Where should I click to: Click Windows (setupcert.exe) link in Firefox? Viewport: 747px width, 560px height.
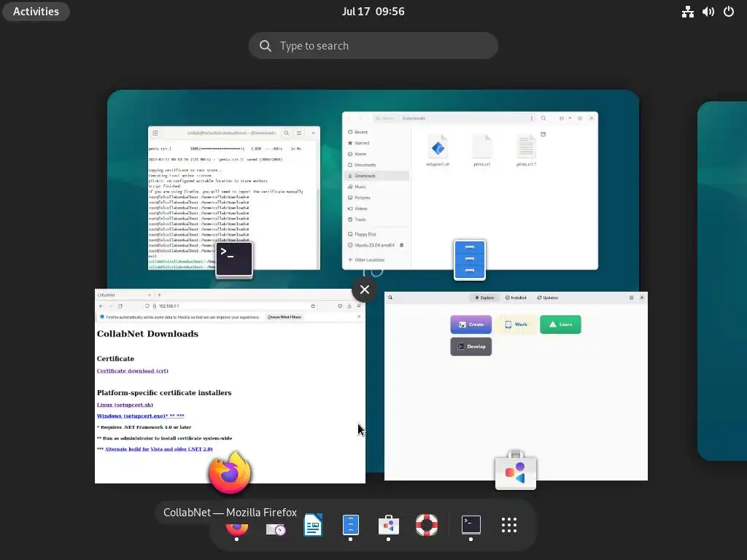click(x=141, y=416)
